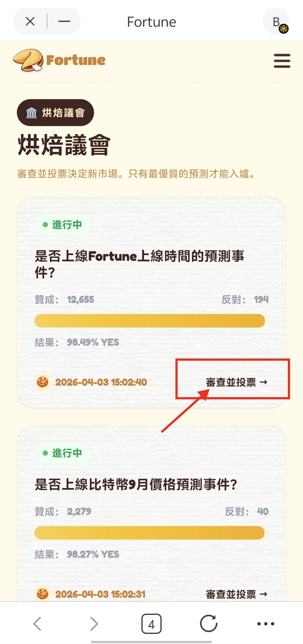Click the Bitcoin proposal vote progress bar

click(149, 533)
